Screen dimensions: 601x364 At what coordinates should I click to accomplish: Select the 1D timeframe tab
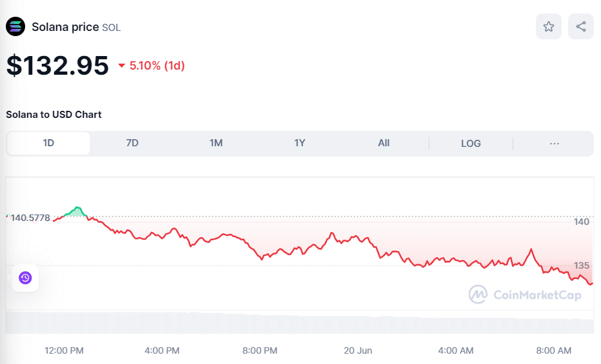point(48,143)
